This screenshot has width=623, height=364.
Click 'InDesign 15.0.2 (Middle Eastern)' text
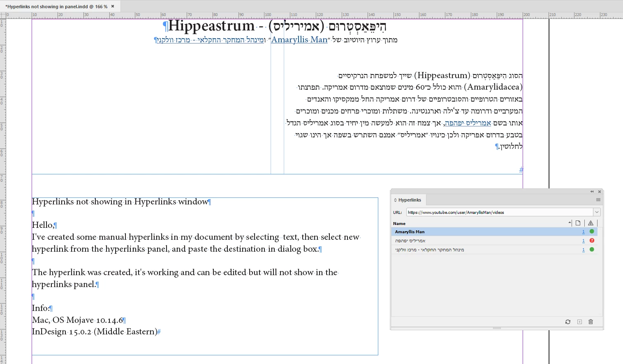(x=95, y=332)
